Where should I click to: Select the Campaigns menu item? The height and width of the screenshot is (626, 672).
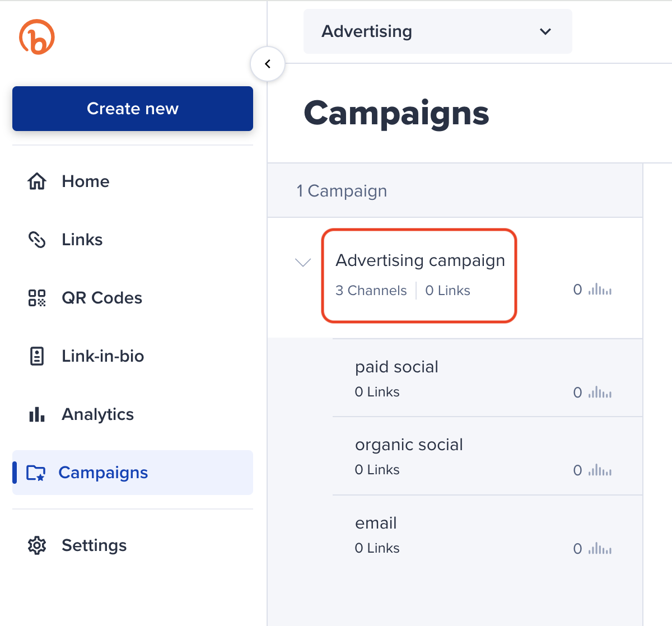(x=103, y=473)
